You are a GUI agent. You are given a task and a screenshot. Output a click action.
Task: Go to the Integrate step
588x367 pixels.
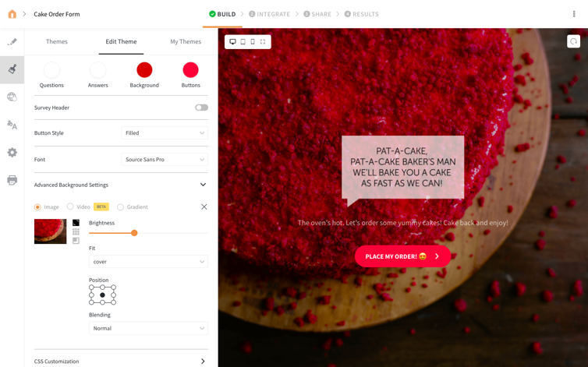pyautogui.click(x=270, y=14)
